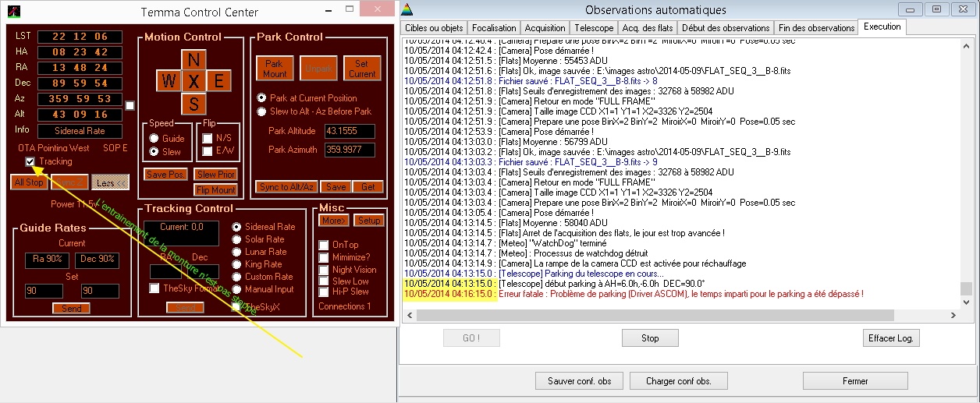Choose the Lunar Rate tracking option
Viewport: 980px width, 403px height.
tap(237, 252)
